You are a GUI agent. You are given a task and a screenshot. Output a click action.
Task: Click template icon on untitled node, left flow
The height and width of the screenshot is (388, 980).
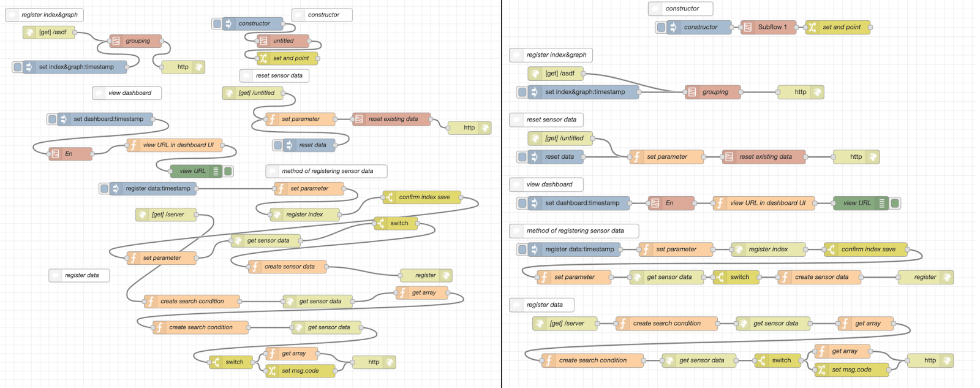click(x=263, y=41)
